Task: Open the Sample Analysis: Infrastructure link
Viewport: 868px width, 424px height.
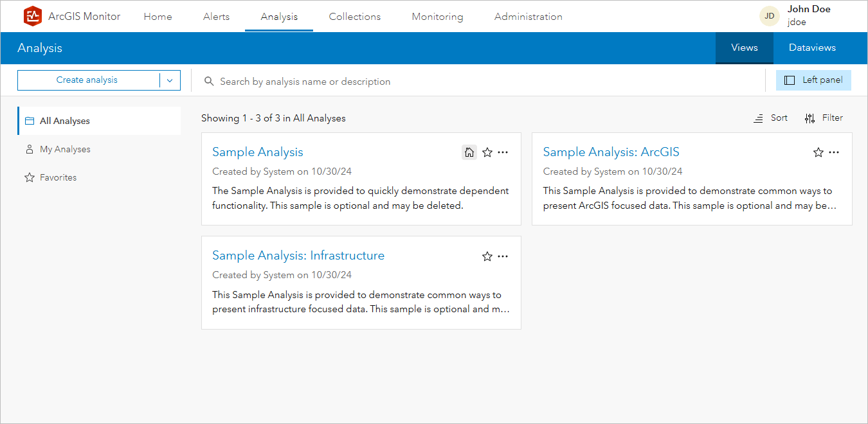Action: (x=298, y=255)
